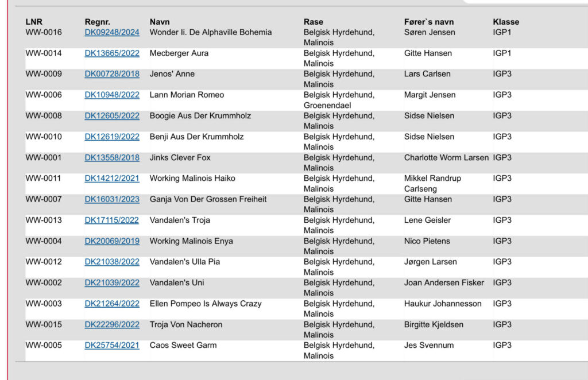Click Caos Sweet Garm's link DK25754/2021
Screen dimensions: 588x380
(112, 346)
